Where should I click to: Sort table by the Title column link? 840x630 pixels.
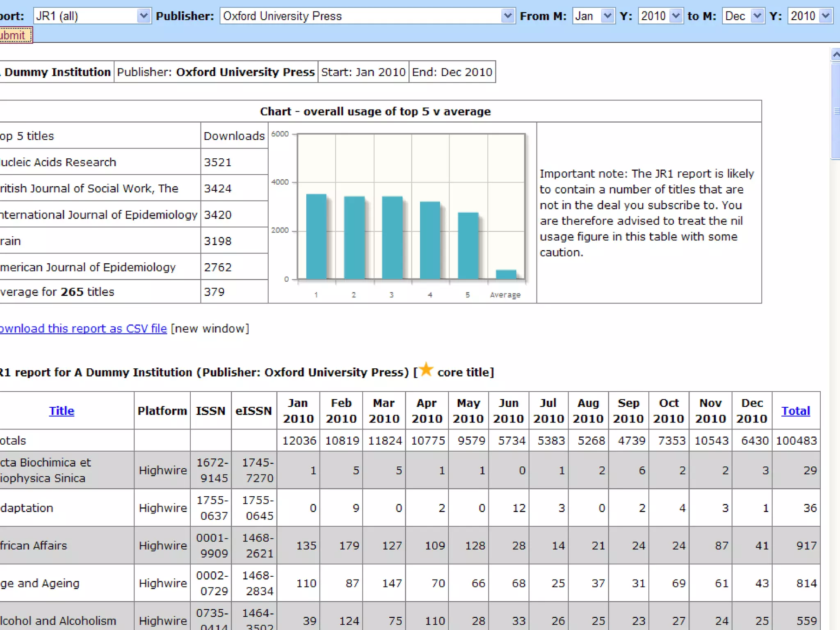(62, 411)
